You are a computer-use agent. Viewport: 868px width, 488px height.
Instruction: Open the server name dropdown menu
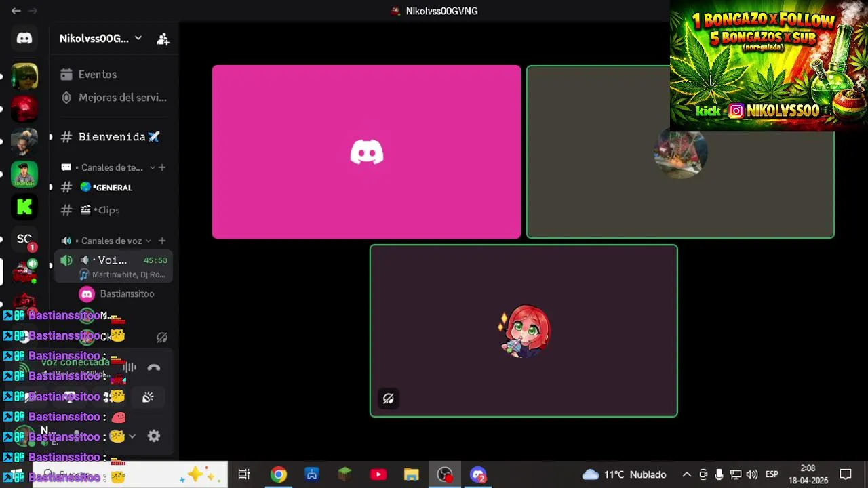tap(100, 39)
